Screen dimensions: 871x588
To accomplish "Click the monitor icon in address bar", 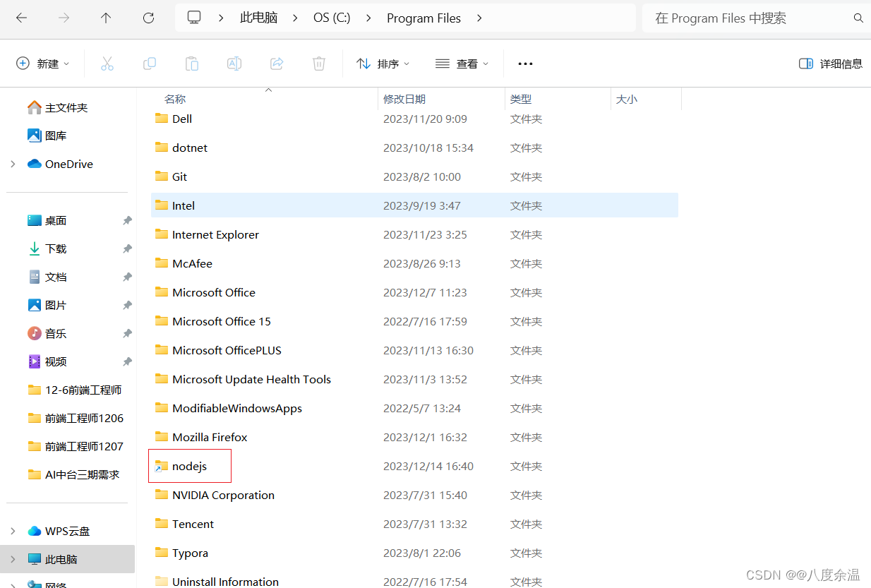I will pos(194,18).
